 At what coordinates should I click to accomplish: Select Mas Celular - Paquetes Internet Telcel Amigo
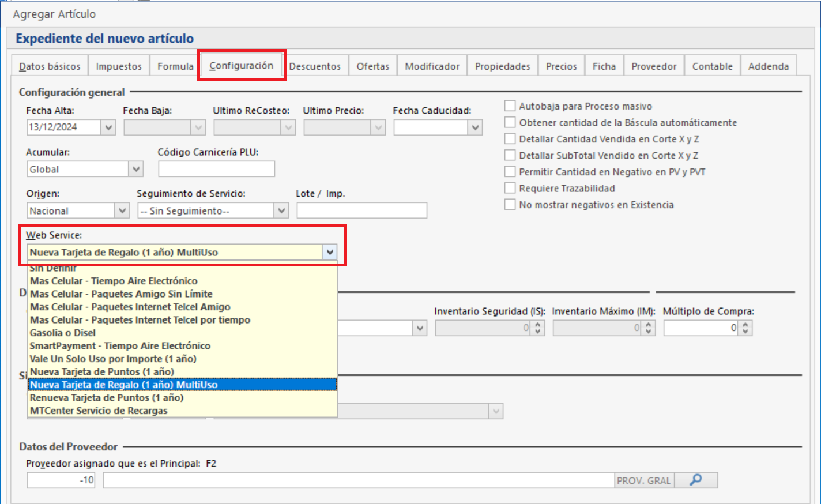(182, 307)
